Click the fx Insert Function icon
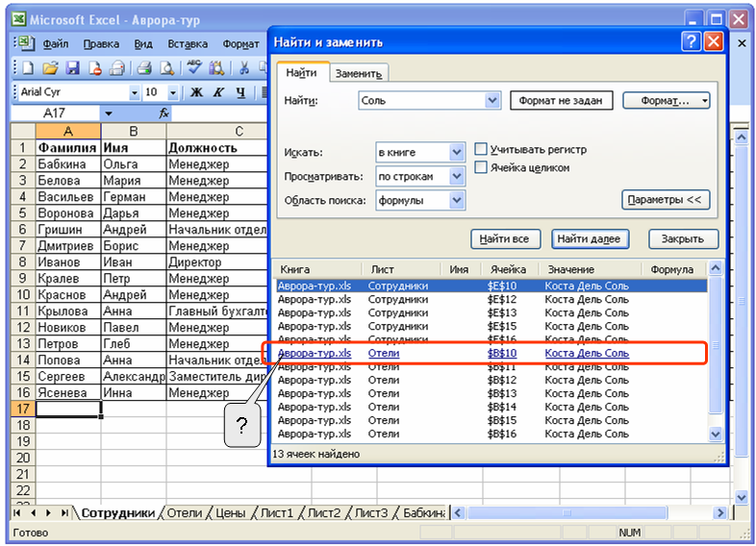The height and width of the screenshot is (546, 756). click(164, 113)
